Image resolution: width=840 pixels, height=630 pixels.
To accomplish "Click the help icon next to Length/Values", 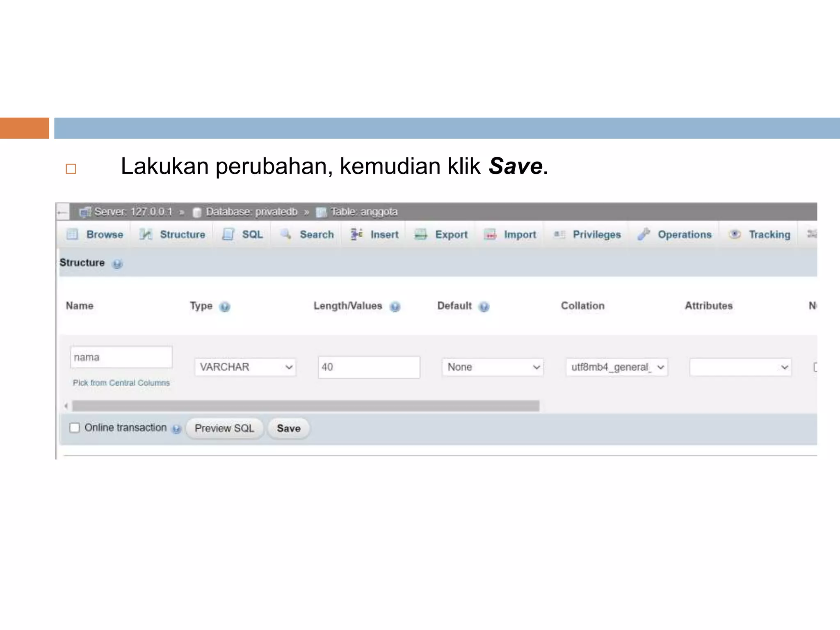I will [395, 306].
